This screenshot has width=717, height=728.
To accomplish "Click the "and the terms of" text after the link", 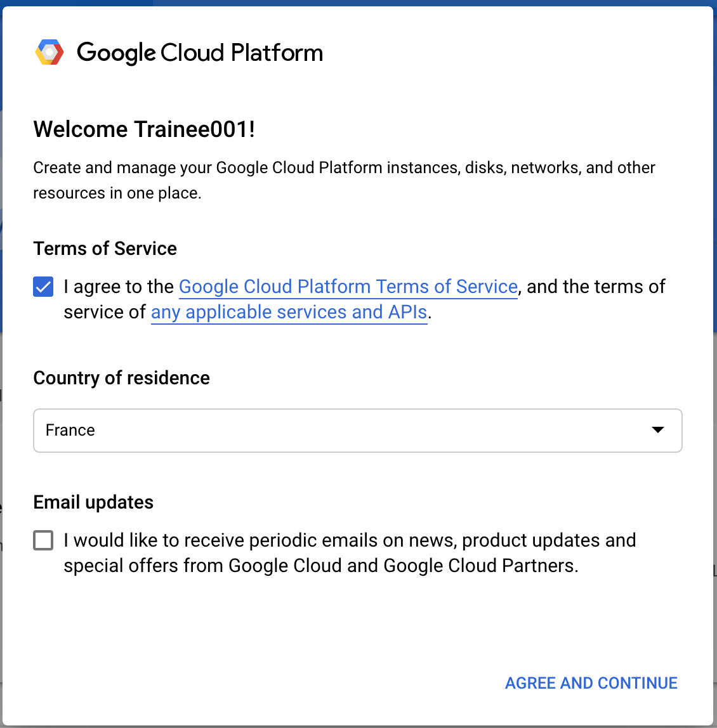I will pyautogui.click(x=596, y=287).
